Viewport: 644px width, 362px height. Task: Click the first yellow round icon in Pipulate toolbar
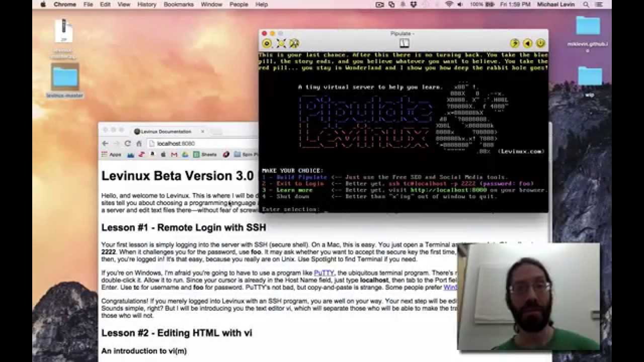(267, 44)
